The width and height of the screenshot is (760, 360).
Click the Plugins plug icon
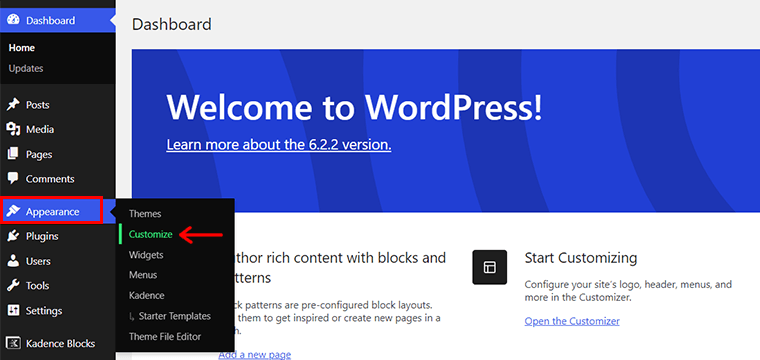tap(14, 236)
